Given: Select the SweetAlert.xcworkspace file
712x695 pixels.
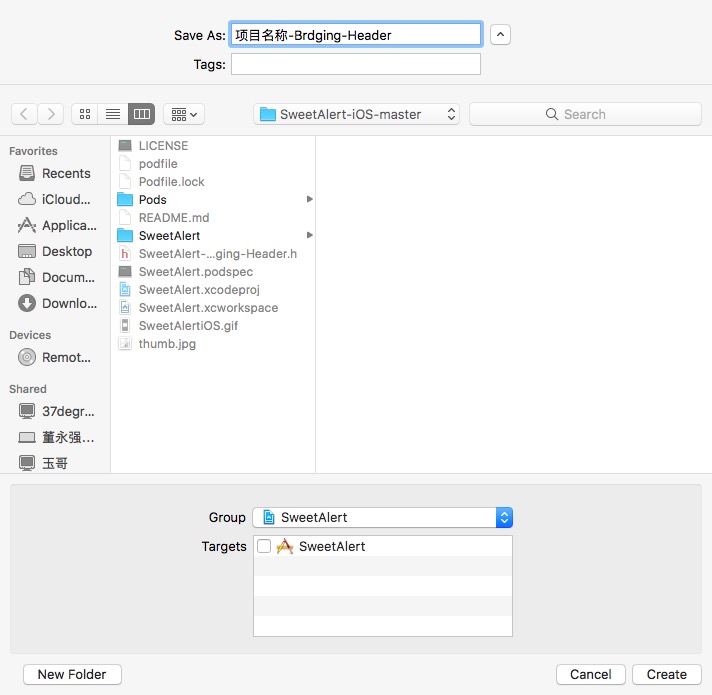Looking at the screenshot, I should pos(213,307).
